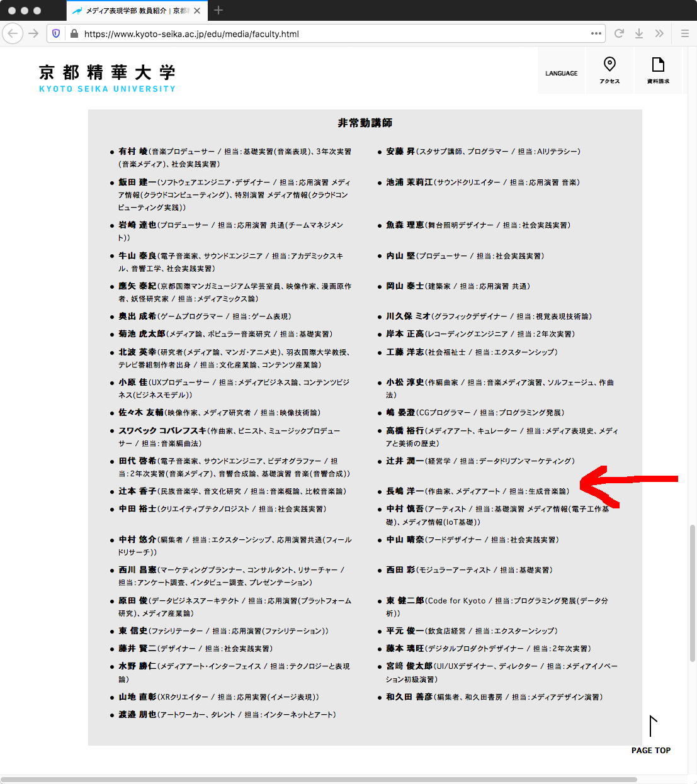Select the name 和久田 善彦
Screen dimensions: 697x784
[409, 697]
